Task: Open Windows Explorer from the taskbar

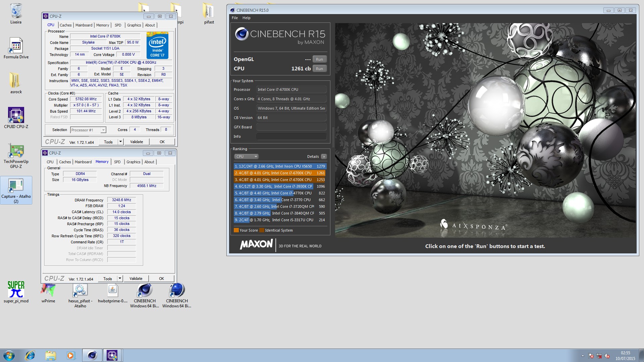Action: pos(51,355)
